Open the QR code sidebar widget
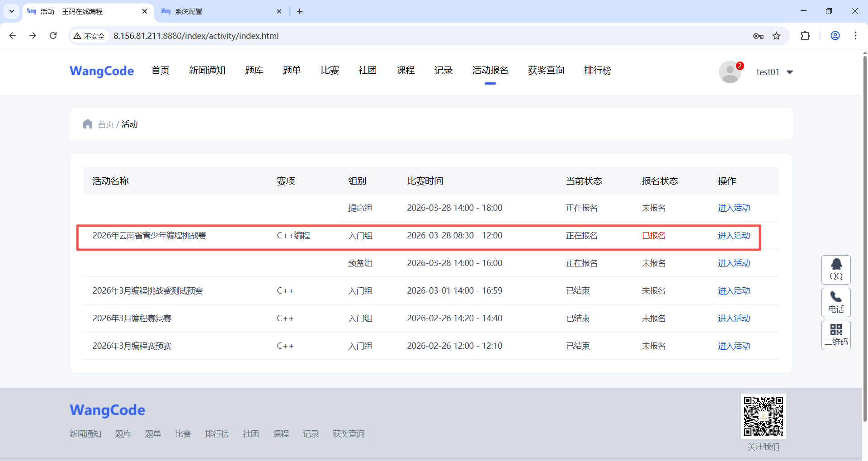Image resolution: width=868 pixels, height=461 pixels. (x=836, y=335)
